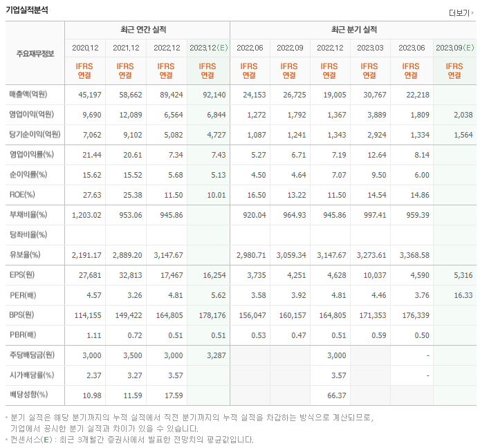Image resolution: width=480 pixels, height=448 pixels.
Task: Select the 최근 분기 실적 header
Action: click(x=354, y=30)
